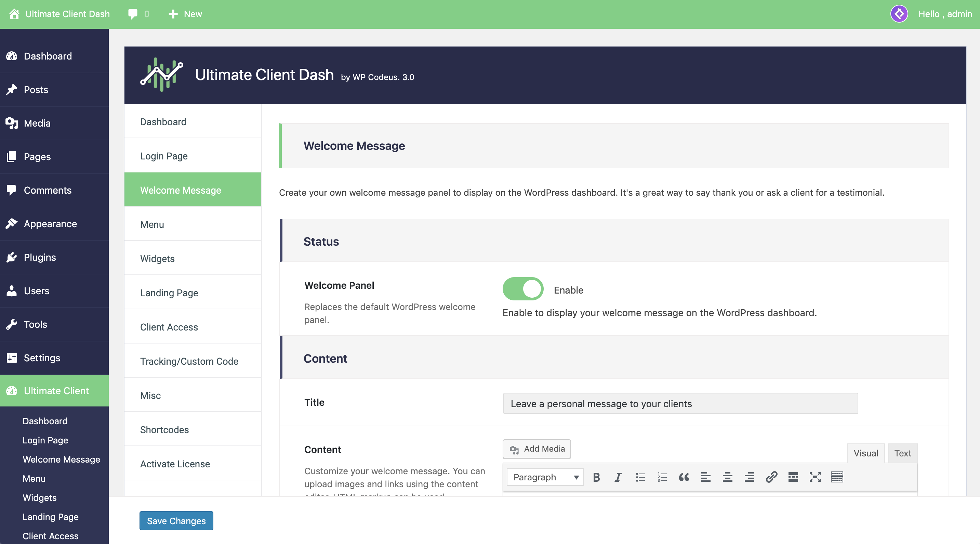Open the Paragraph format dropdown
The width and height of the screenshot is (980, 544).
point(545,477)
